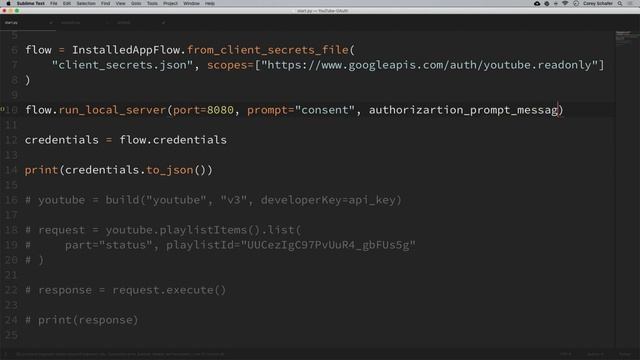The width and height of the screenshot is (640, 360).
Task: Open the Find menu
Action: click(105, 3)
